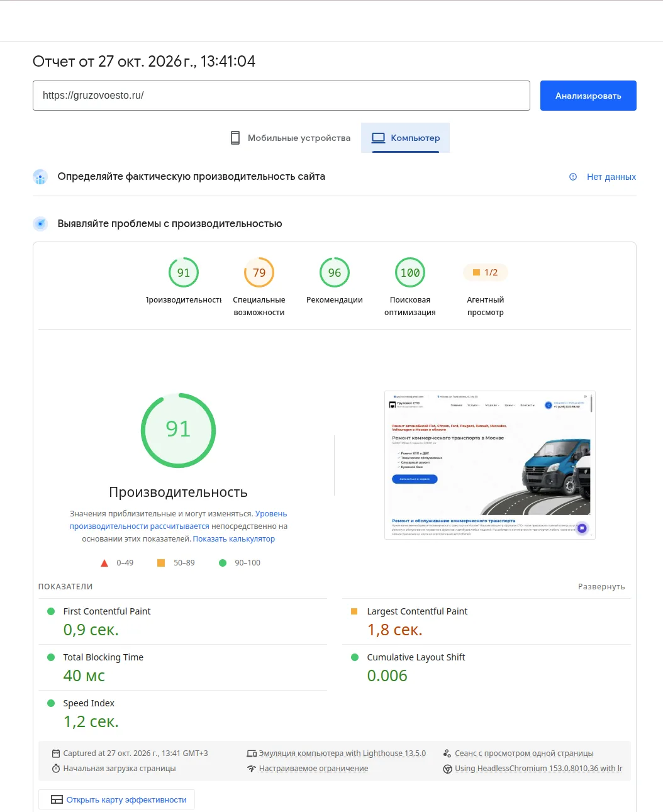
Task: Click the 1,2 сек. value
Action: pyautogui.click(x=91, y=722)
